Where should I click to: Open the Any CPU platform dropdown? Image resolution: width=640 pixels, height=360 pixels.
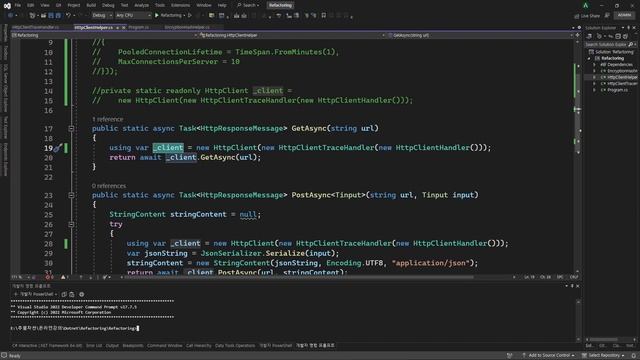[133, 16]
